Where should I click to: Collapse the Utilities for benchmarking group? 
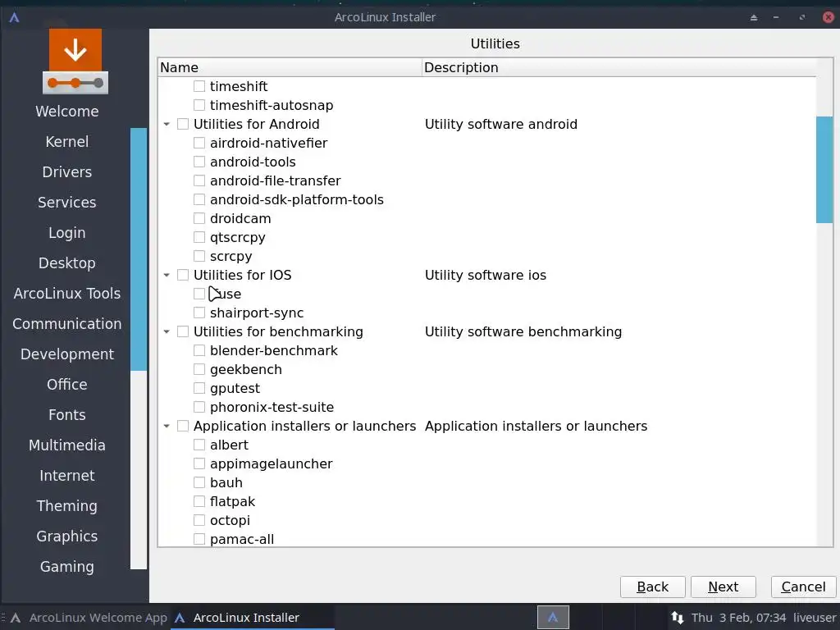click(x=167, y=331)
